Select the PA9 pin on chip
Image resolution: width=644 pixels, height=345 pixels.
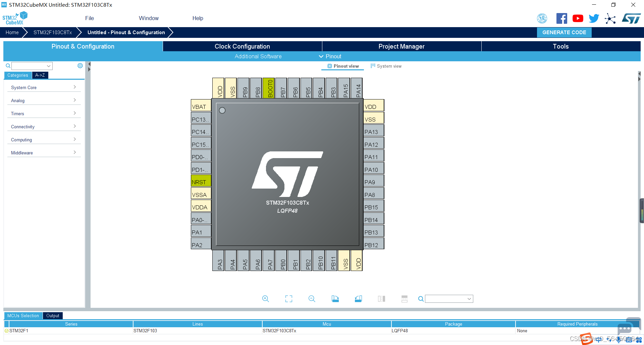coord(374,181)
